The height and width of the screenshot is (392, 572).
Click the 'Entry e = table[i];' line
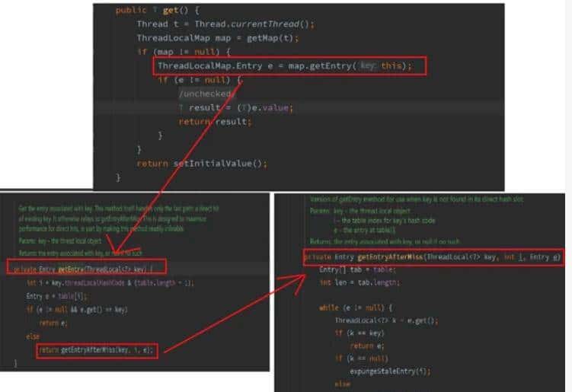click(59, 295)
